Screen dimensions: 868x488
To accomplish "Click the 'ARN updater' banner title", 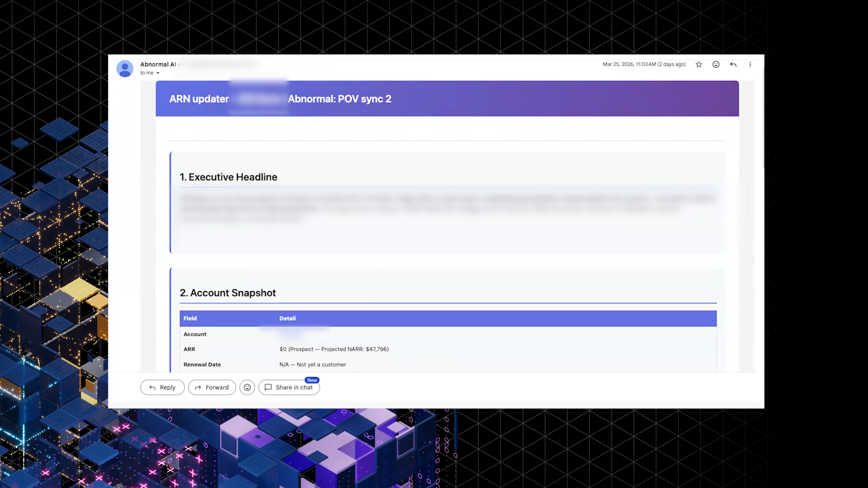I will click(x=199, y=99).
